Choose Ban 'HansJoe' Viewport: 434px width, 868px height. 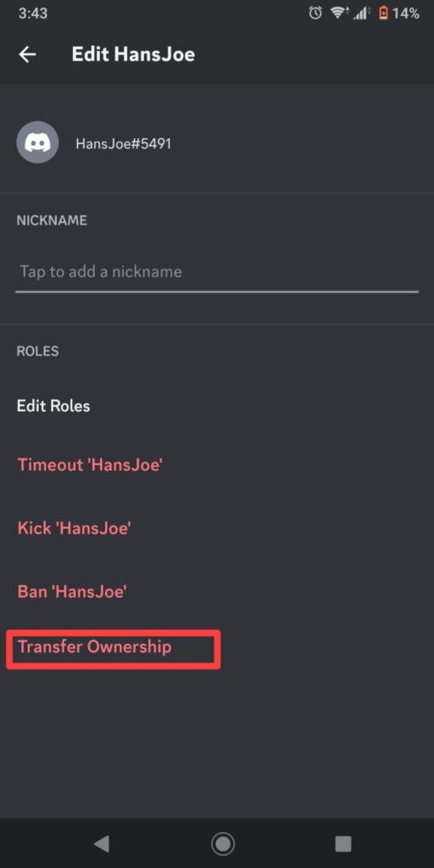72,592
